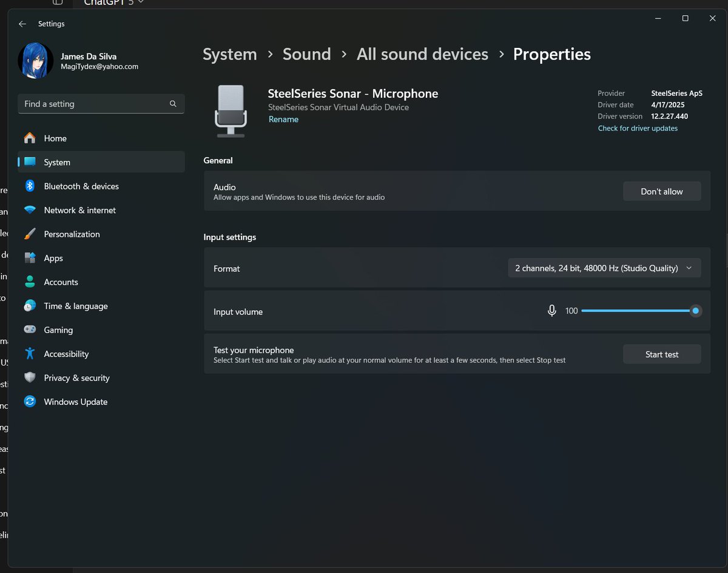Screen dimensions: 728x573
Task: Click the Network wifi icon
Action: pyautogui.click(x=30, y=210)
